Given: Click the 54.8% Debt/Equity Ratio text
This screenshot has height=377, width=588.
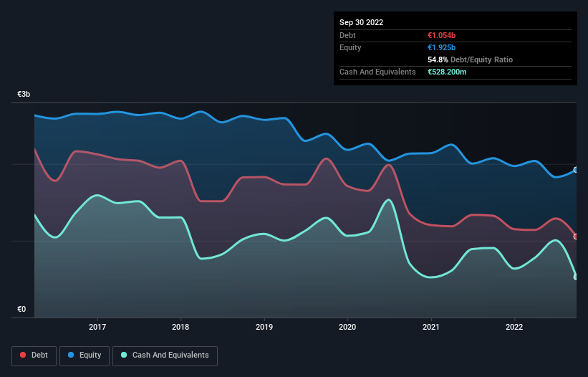Looking at the screenshot, I should click(470, 59).
